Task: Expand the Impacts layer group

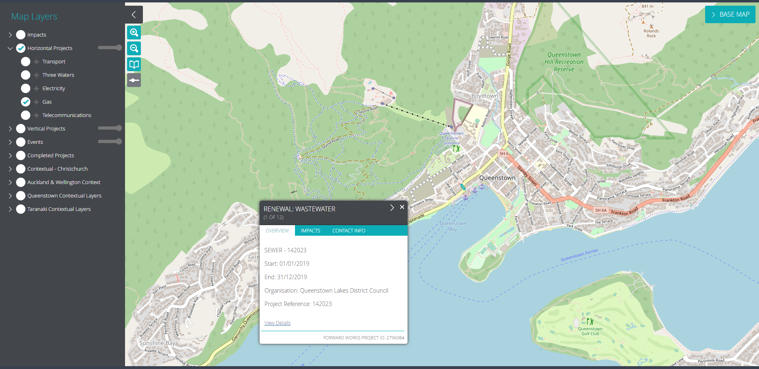Action: pos(10,35)
